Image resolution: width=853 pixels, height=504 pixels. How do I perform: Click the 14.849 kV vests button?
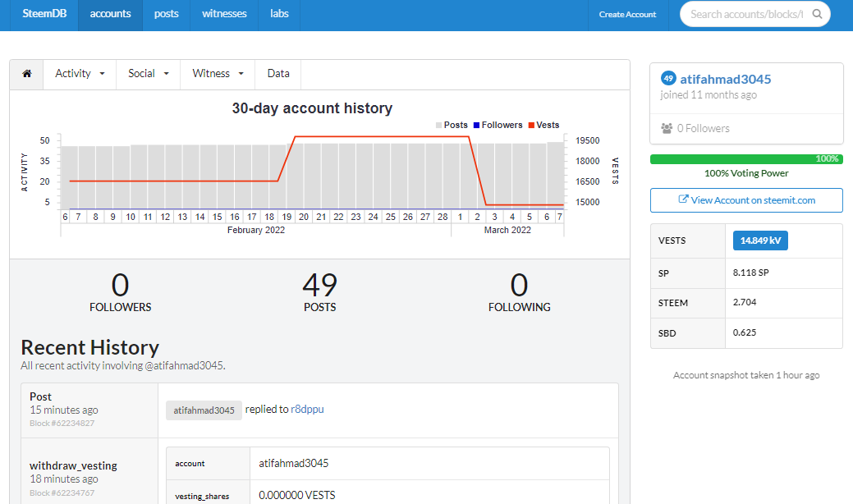tap(760, 241)
